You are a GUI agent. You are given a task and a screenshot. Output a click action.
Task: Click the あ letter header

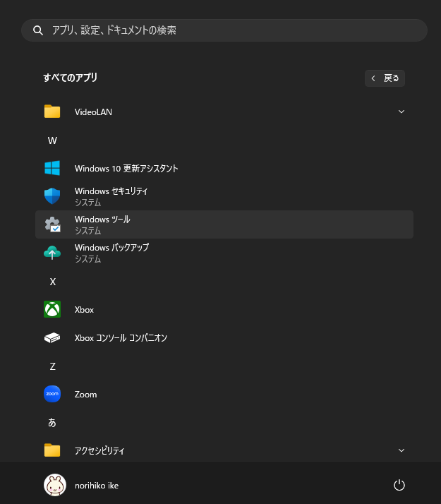tap(52, 422)
